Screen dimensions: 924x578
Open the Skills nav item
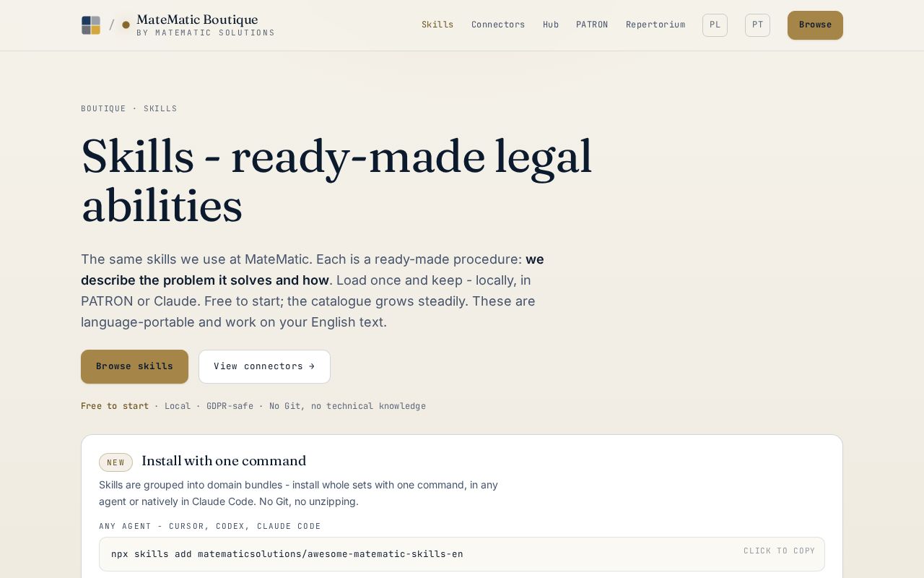(437, 25)
